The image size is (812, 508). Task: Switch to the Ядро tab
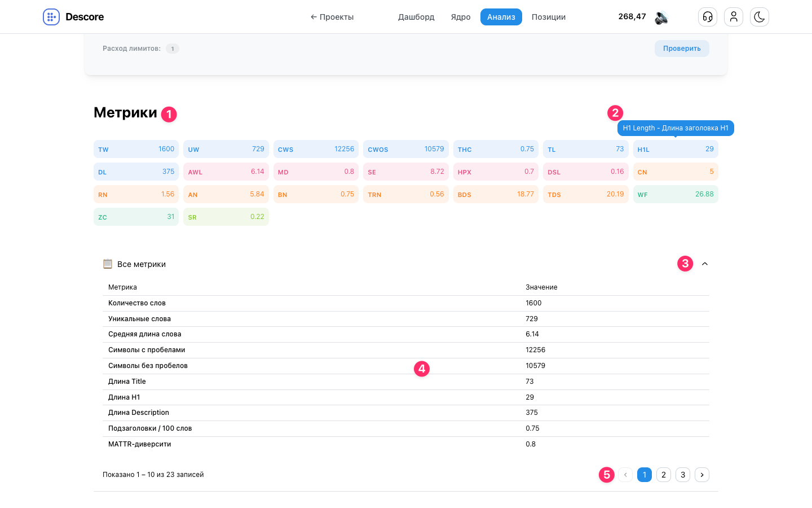(461, 17)
